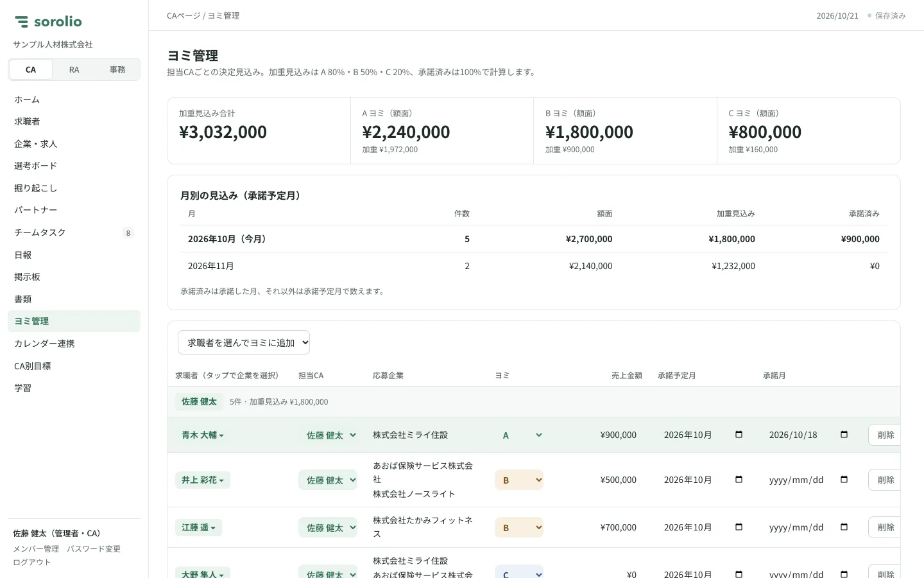Image resolution: width=924 pixels, height=578 pixels.
Task: Navigate to 掘り起こし
Action: click(74, 188)
